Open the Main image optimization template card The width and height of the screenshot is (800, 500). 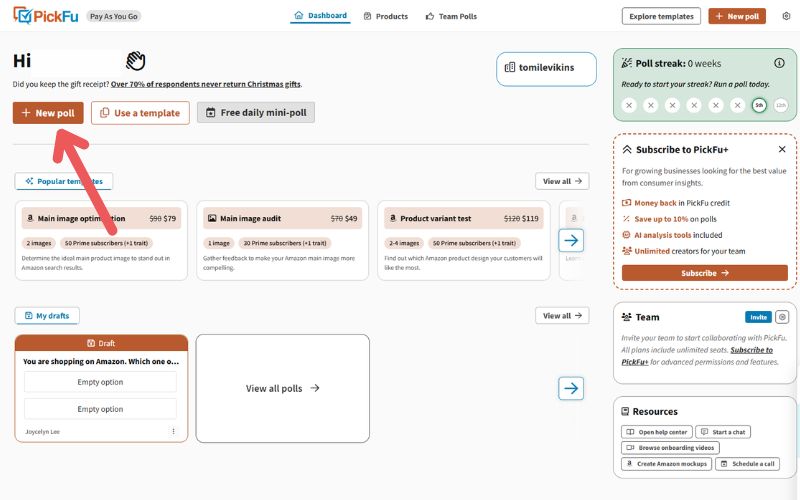coord(101,240)
